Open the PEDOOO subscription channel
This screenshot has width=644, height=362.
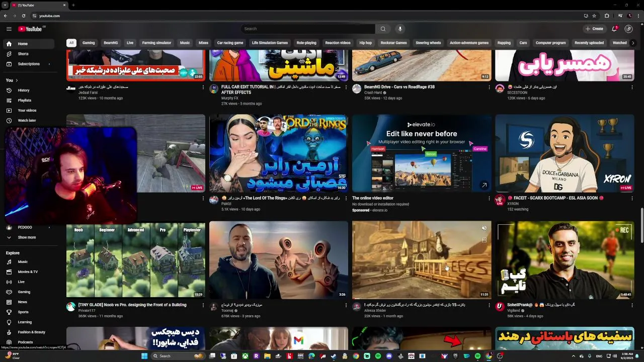pyautogui.click(x=29, y=227)
